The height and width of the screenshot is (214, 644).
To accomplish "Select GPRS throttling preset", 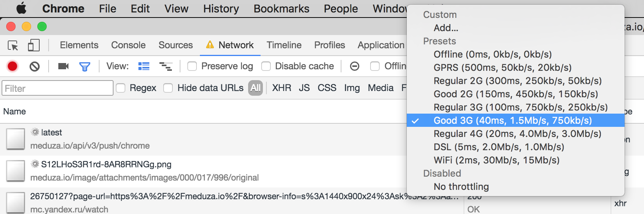I will pos(516,68).
